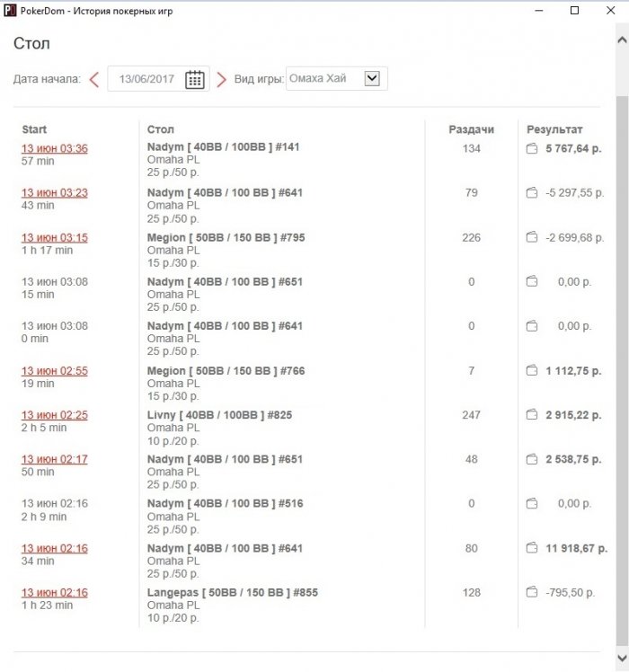Open session link 13 июн 03:15

click(x=55, y=237)
